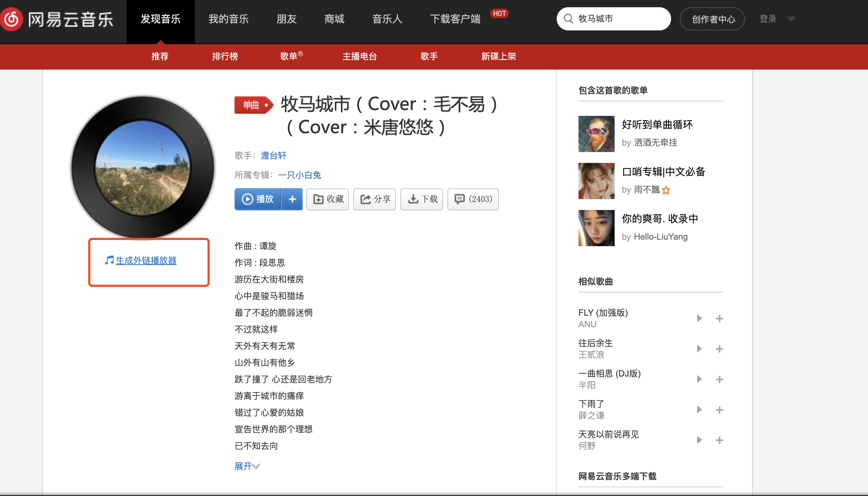Play FLY (加强版) with its triangle icon
Viewport: 868px width, 496px height.
(699, 318)
